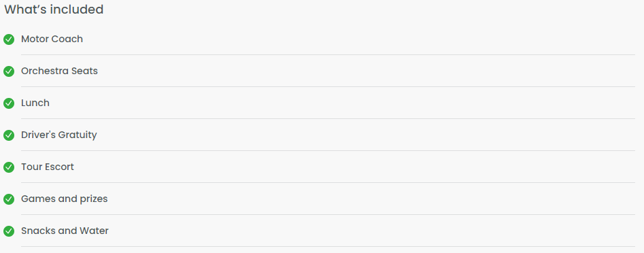644x253 pixels.
Task: Select the Tour Escort text
Action: coord(48,167)
